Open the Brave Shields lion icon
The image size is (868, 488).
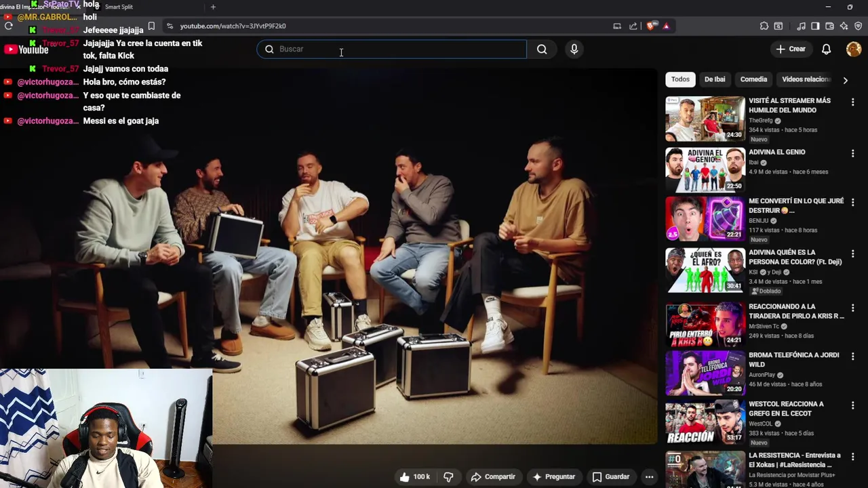[x=651, y=26]
